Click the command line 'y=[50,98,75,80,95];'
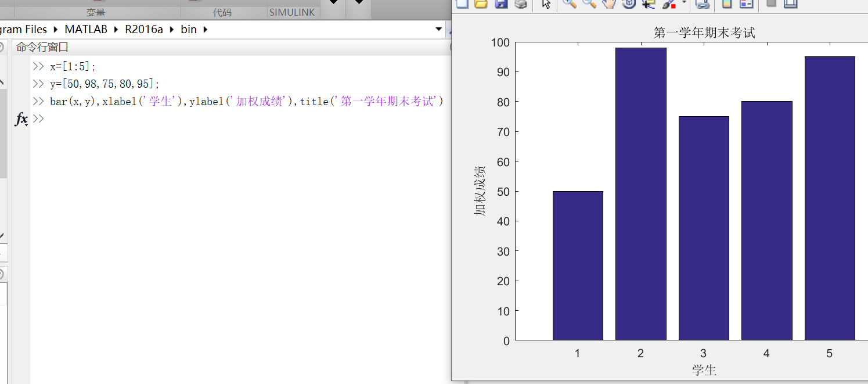Viewport: 868px width, 384px height. pyautogui.click(x=105, y=84)
